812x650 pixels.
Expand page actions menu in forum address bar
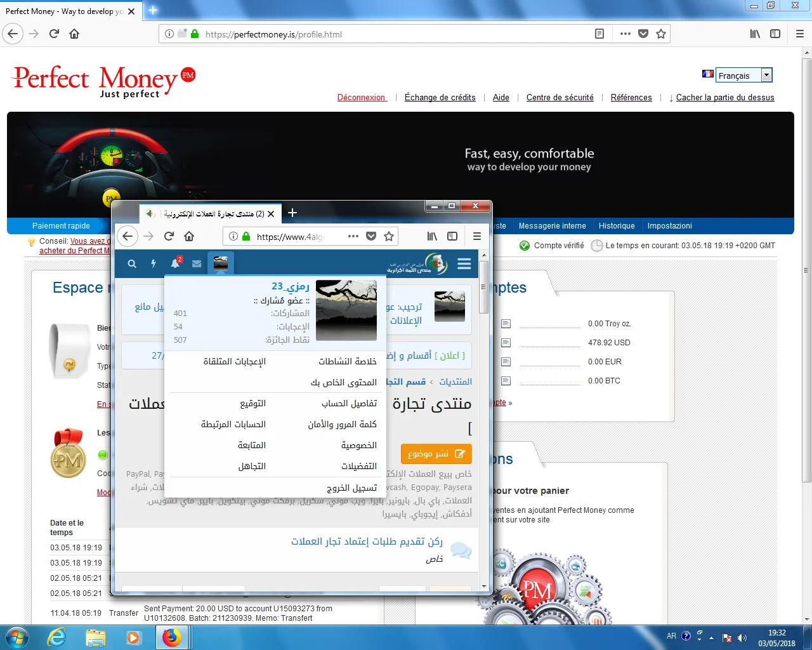[353, 236]
